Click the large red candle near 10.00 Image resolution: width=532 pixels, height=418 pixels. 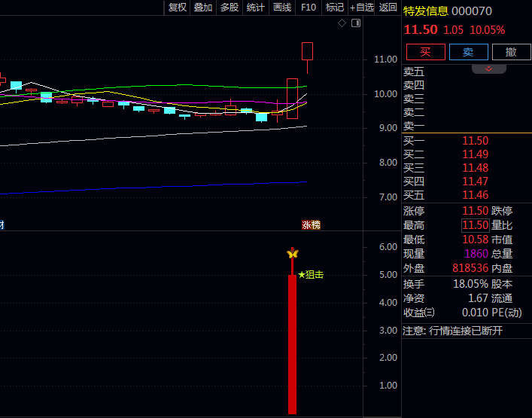pyautogui.click(x=292, y=99)
